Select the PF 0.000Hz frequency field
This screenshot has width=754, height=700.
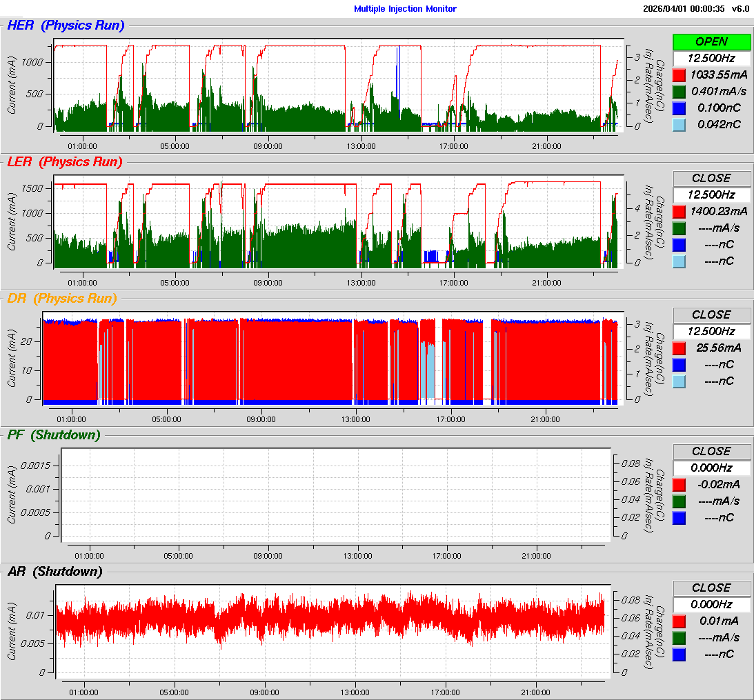[711, 468]
